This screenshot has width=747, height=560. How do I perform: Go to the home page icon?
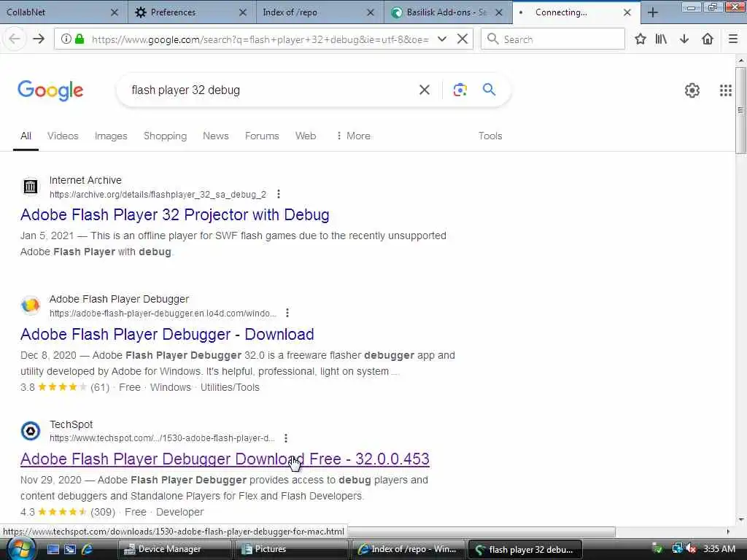[x=708, y=39]
